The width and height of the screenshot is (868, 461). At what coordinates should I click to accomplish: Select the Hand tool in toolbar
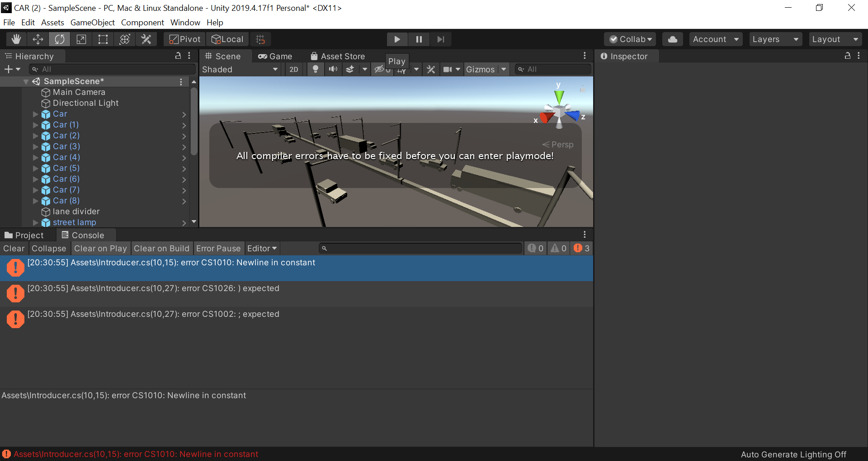tap(16, 39)
